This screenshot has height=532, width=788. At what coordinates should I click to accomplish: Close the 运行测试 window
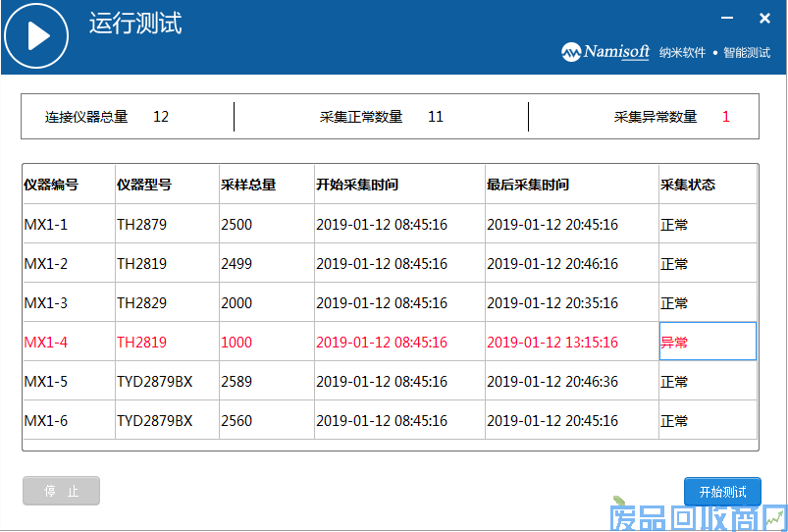coord(764,19)
